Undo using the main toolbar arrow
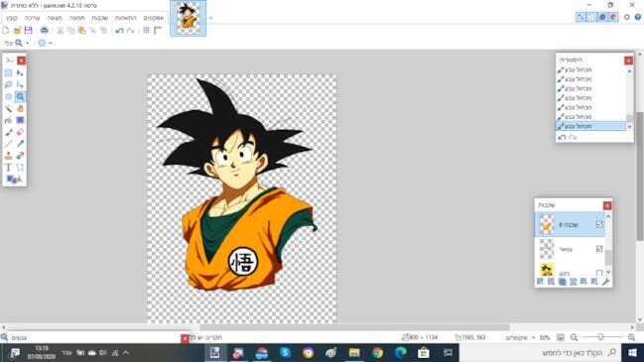This screenshot has width=644, height=362. click(x=119, y=31)
